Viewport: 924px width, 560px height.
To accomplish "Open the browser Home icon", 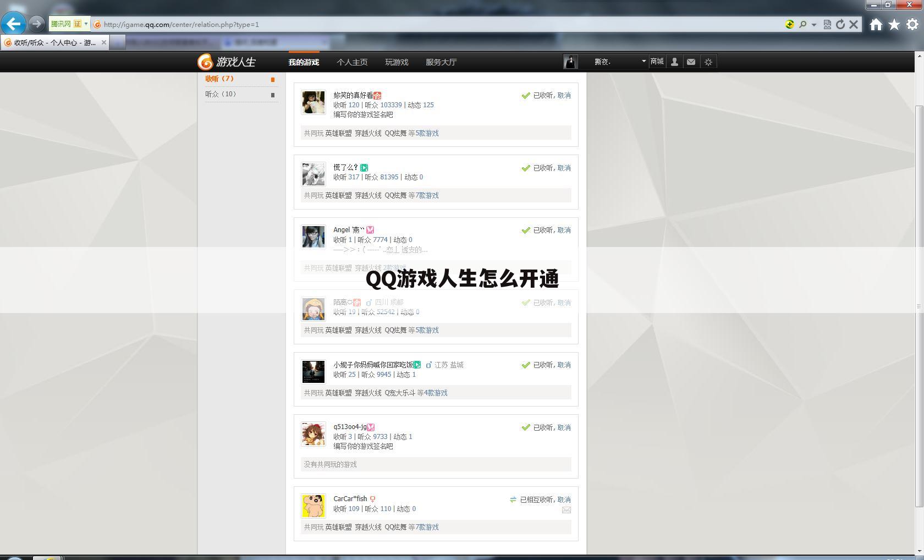I will click(876, 24).
